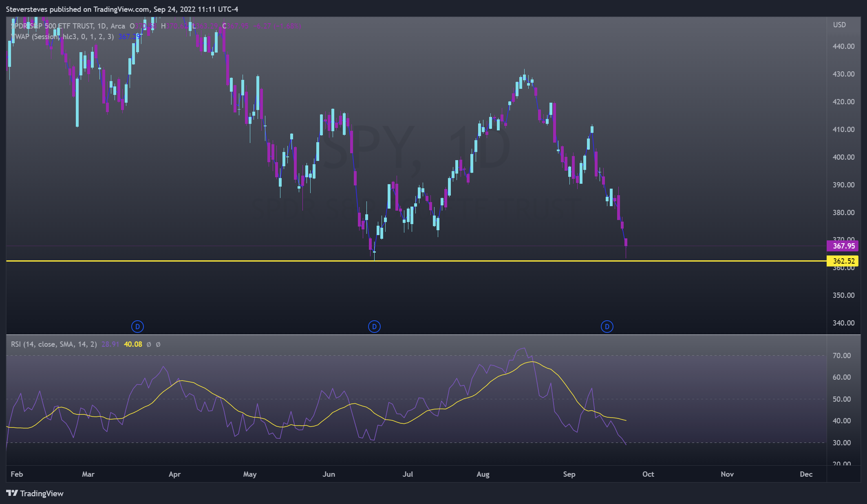Click the 400.00 price axis label
Screen dimensions: 867x504
[x=843, y=157]
